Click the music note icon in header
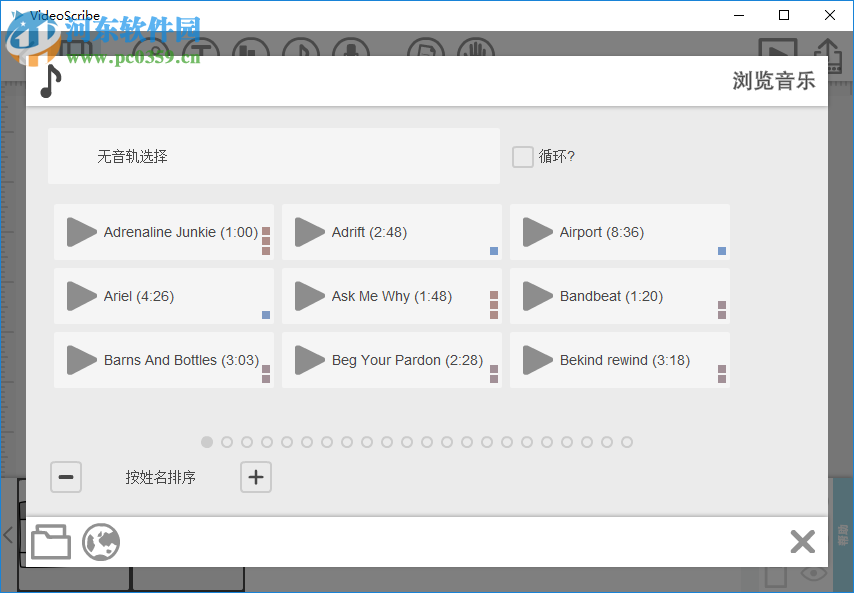854x593 pixels. coord(50,81)
